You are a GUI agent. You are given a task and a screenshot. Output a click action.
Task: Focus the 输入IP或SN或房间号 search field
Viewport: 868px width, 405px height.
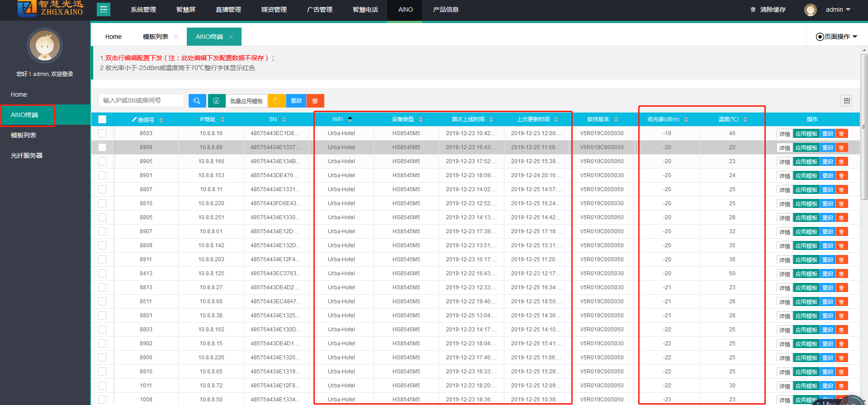coord(141,100)
